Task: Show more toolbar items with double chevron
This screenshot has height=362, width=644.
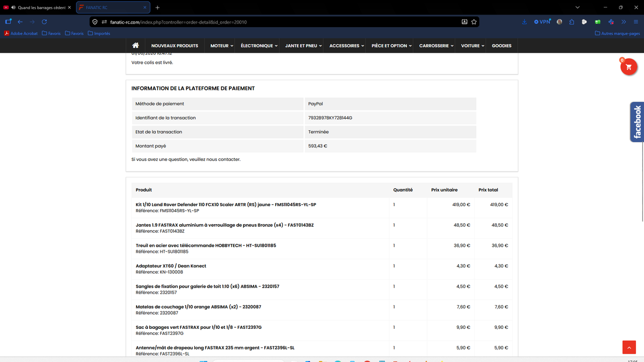Action: tap(624, 22)
